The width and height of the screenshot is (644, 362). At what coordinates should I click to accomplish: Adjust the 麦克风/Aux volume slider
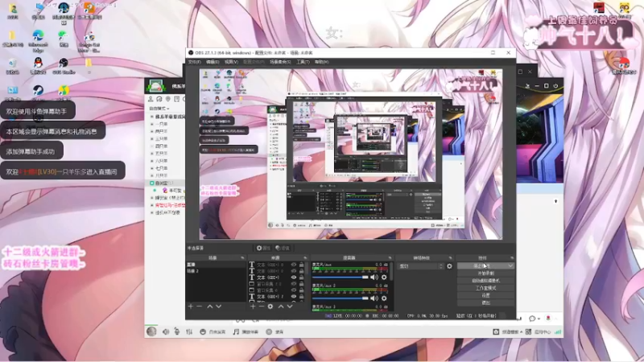pyautogui.click(x=341, y=278)
